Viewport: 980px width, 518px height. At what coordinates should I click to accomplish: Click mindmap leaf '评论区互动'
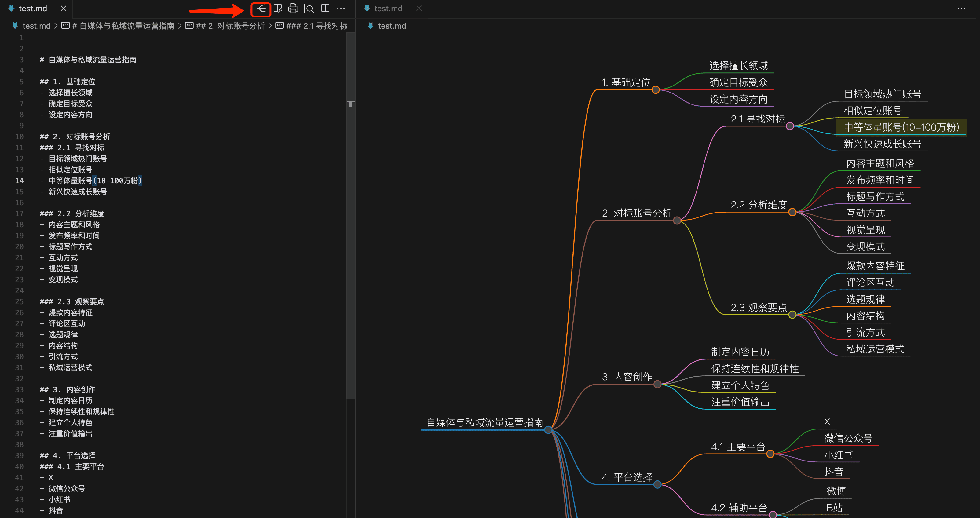[870, 283]
